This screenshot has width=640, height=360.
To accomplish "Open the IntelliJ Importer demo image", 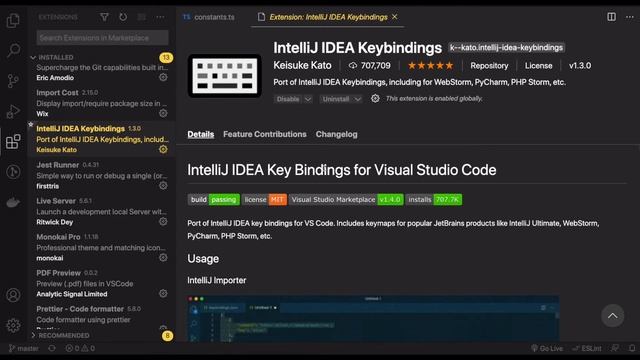I will click(373, 318).
